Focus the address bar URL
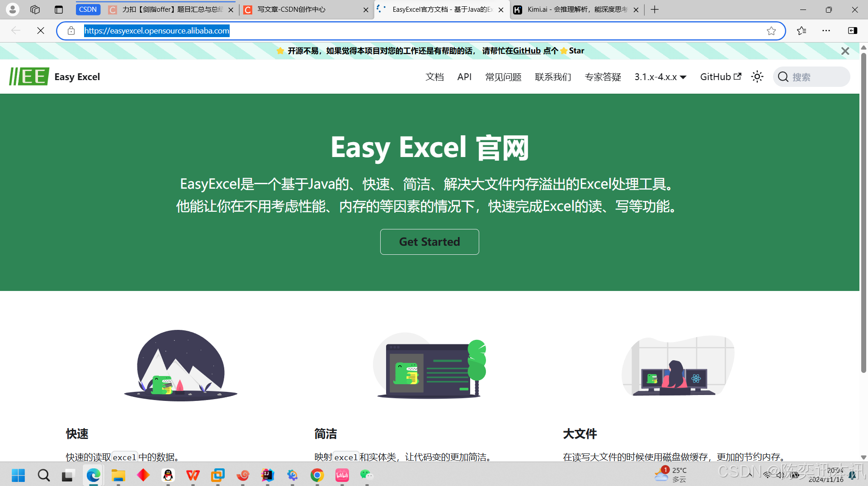868x486 pixels. (156, 30)
